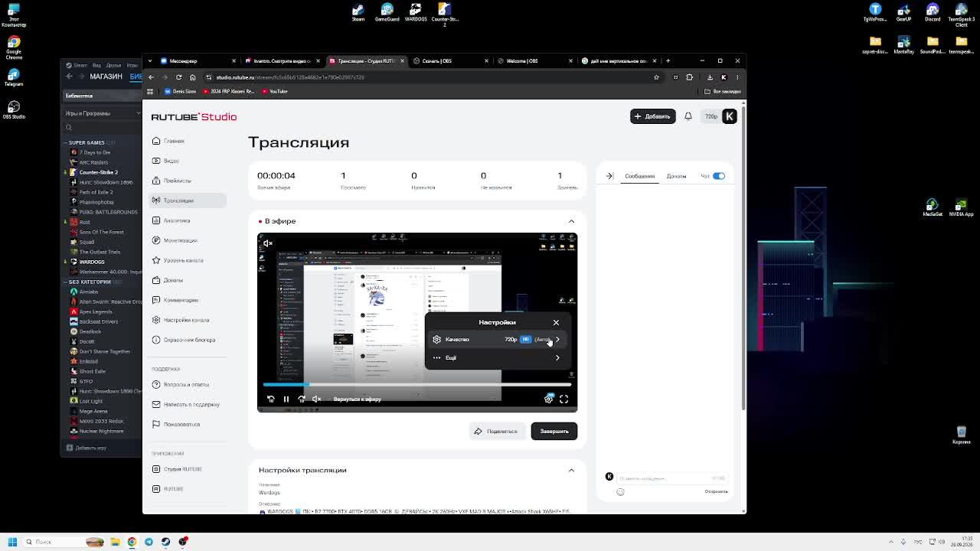Image resolution: width=980 pixels, height=551 pixels.
Task: Bookmark the page with the star icon
Action: [656, 77]
